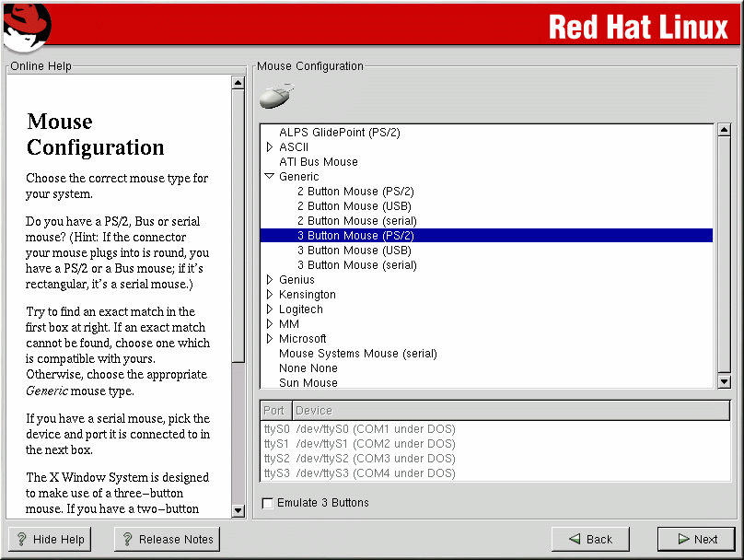Click the Red Hat logo icon
This screenshot has width=744, height=560.
pyautogui.click(x=25, y=26)
